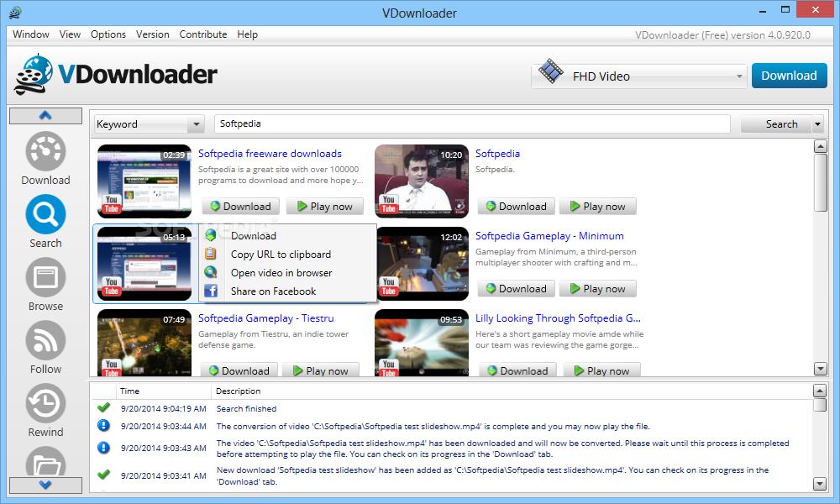Click results list scrollbar up arrow
Viewport: 840px width, 504px height.
point(820,146)
